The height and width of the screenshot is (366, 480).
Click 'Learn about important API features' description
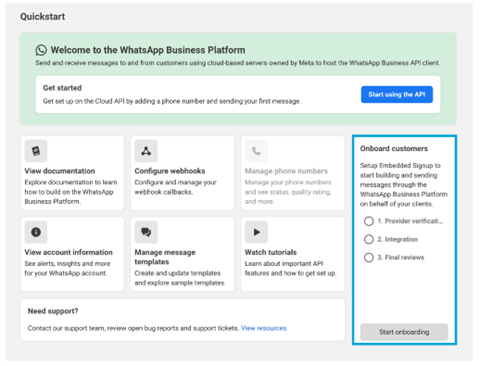pyautogui.click(x=290, y=268)
